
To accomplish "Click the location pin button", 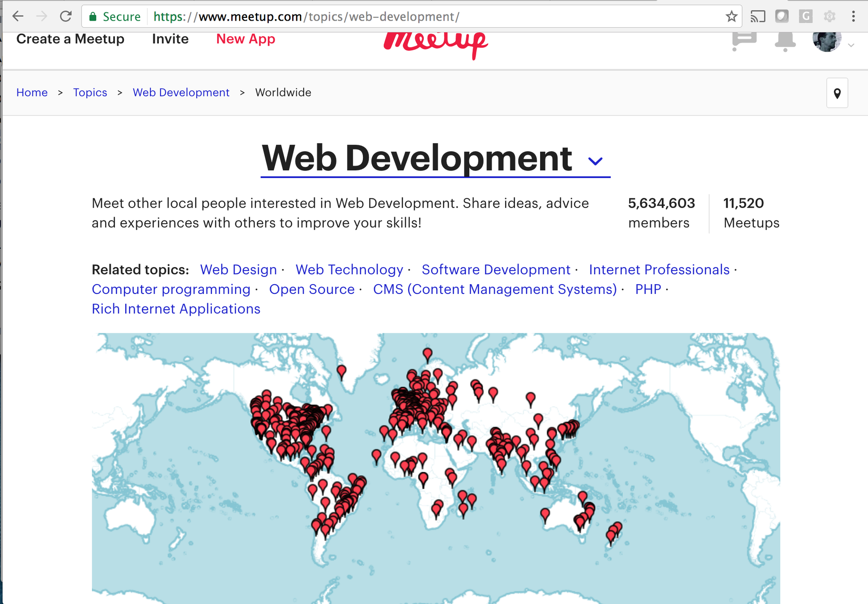I will (837, 93).
